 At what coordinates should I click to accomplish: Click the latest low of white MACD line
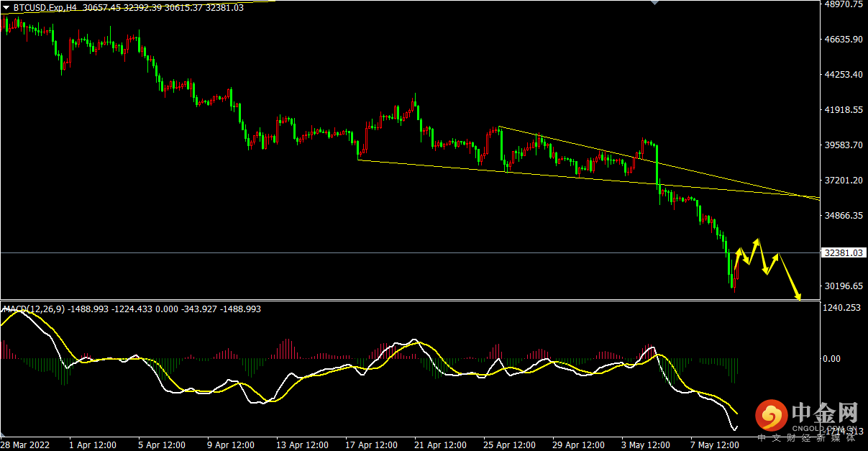(x=734, y=429)
